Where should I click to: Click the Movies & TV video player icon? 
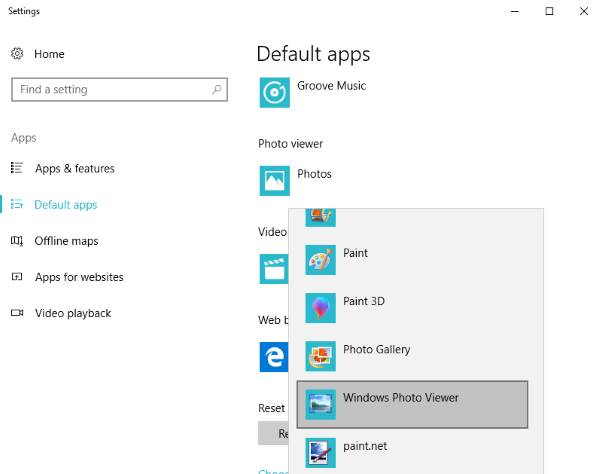(274, 268)
